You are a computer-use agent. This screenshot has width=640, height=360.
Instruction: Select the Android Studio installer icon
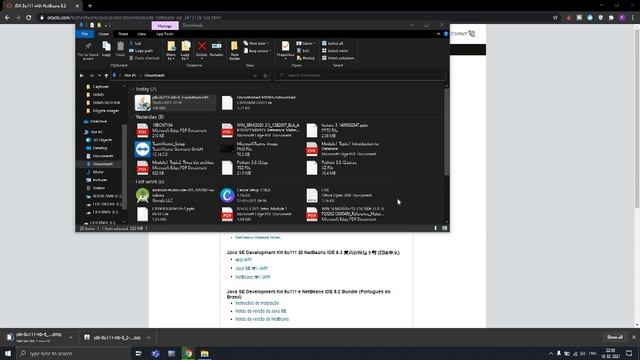point(142,196)
